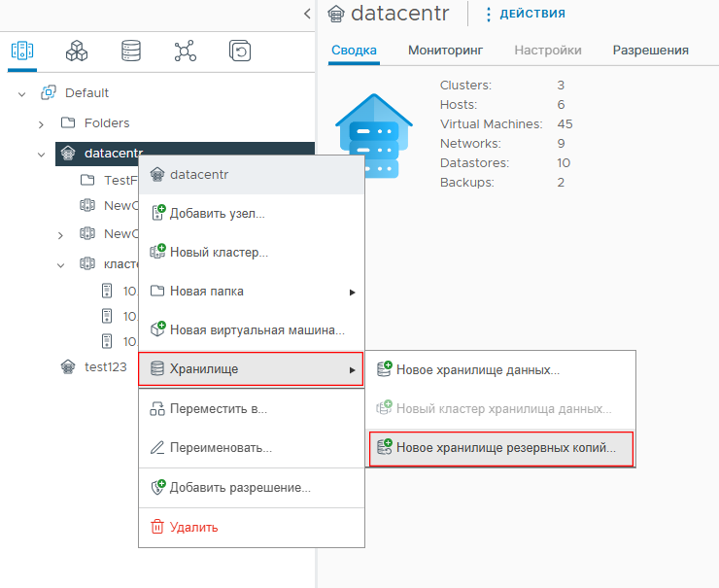Click the move icon beside Переместить в
Screen dimensions: 719x588
click(157, 408)
